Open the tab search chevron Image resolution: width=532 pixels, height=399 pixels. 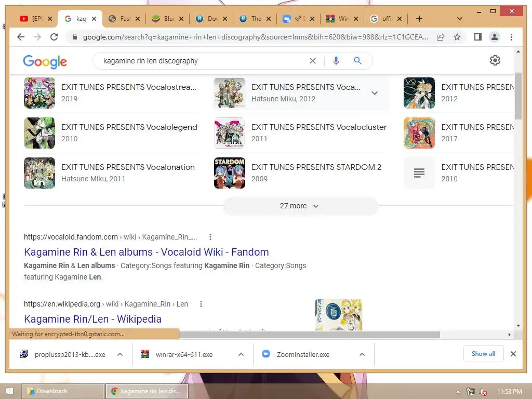tap(460, 19)
